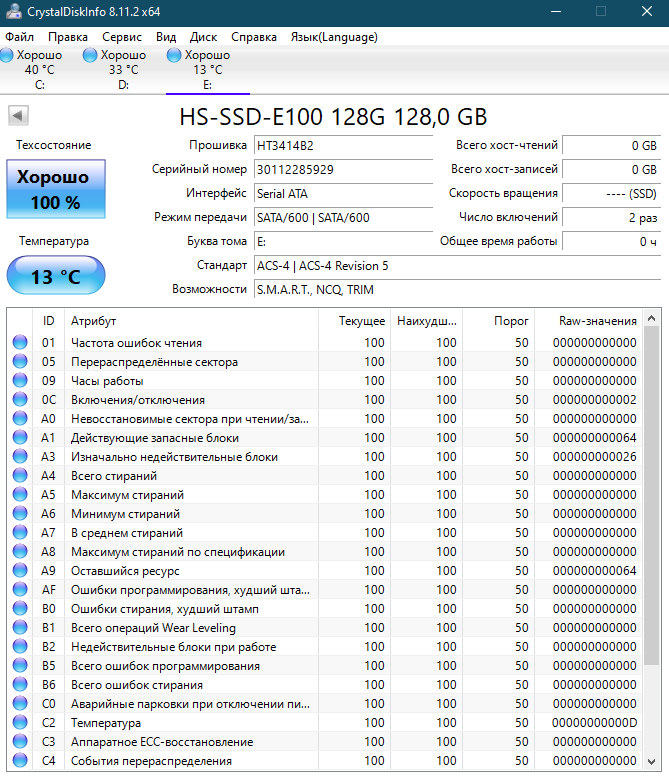Click blue status dot for attribute A5
Viewport: 669px width, 777px height.
20,494
